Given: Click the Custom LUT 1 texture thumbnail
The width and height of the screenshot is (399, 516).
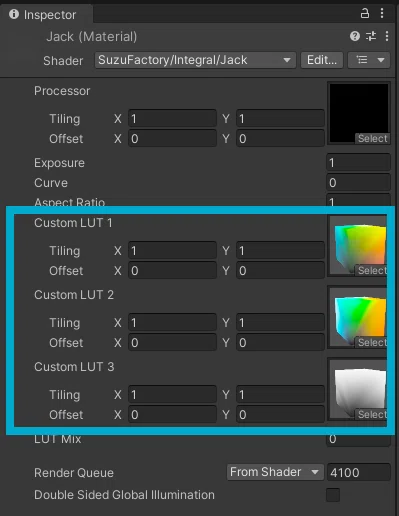Looking at the screenshot, I should pos(358,246).
